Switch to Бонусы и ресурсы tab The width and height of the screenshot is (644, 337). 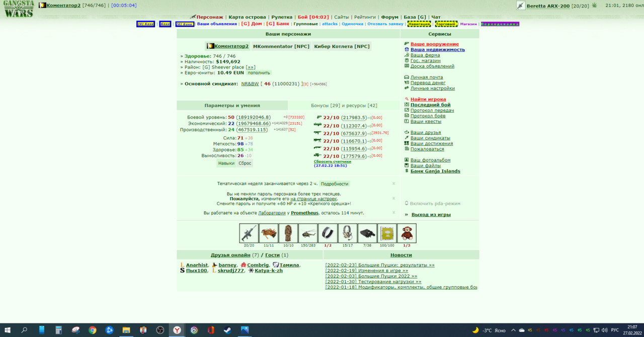click(344, 105)
